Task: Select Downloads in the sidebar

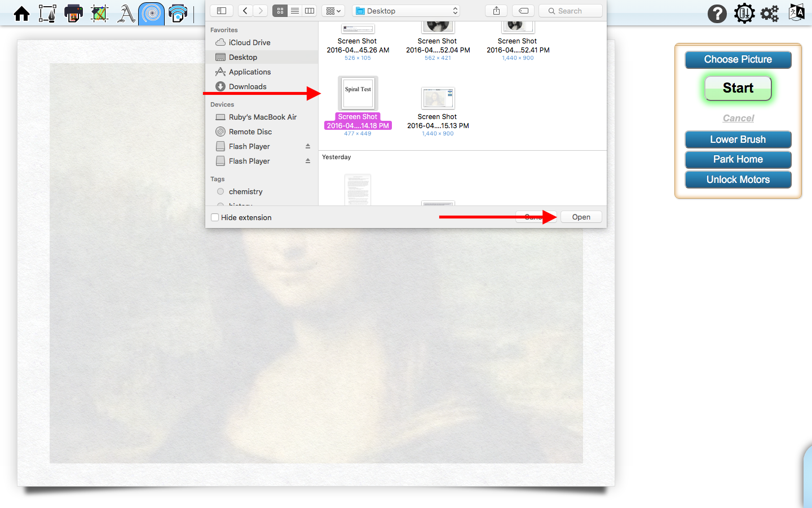Action: (248, 86)
